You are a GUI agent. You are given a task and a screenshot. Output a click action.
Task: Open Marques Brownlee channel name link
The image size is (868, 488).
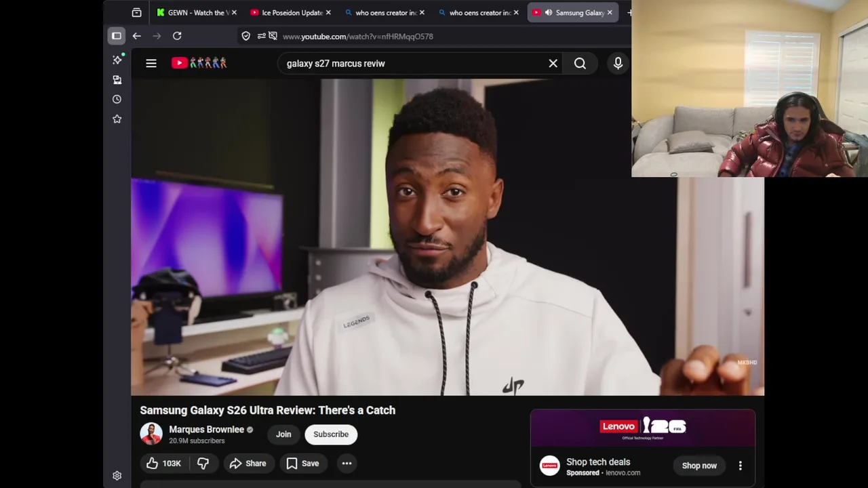(206, 429)
